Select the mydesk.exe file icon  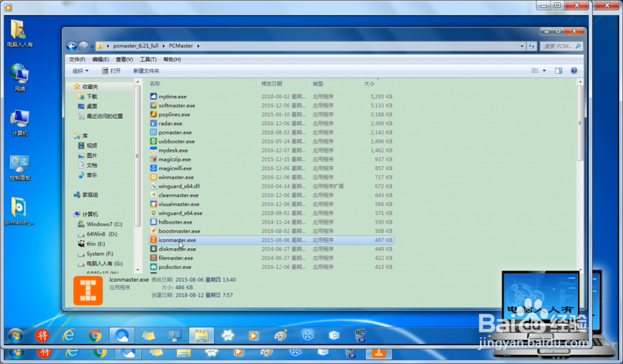(153, 151)
